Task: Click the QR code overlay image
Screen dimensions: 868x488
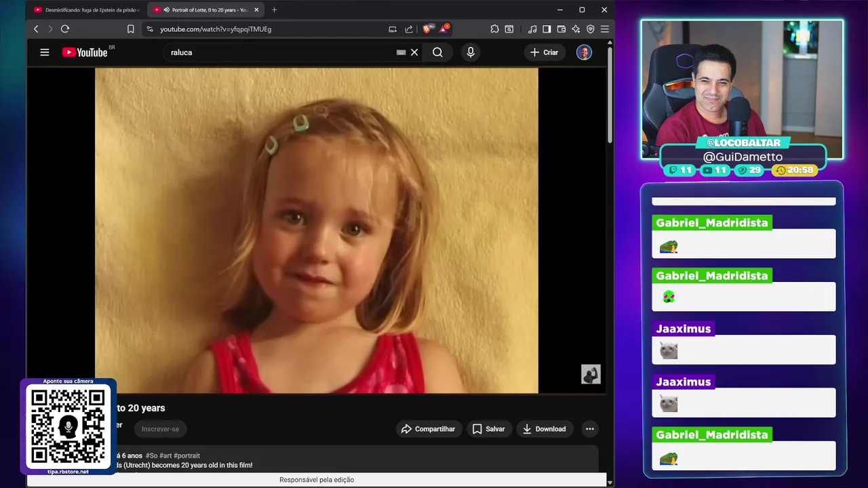Action: pos(68,427)
